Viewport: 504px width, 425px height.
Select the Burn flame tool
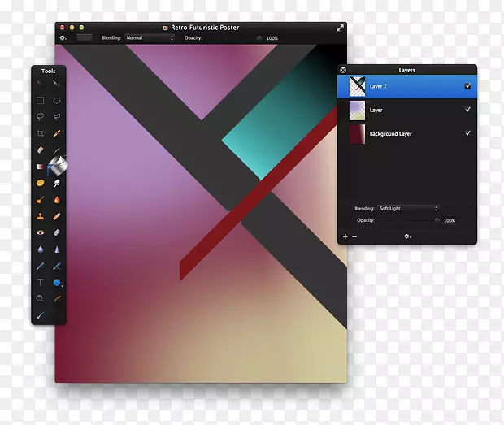click(57, 200)
